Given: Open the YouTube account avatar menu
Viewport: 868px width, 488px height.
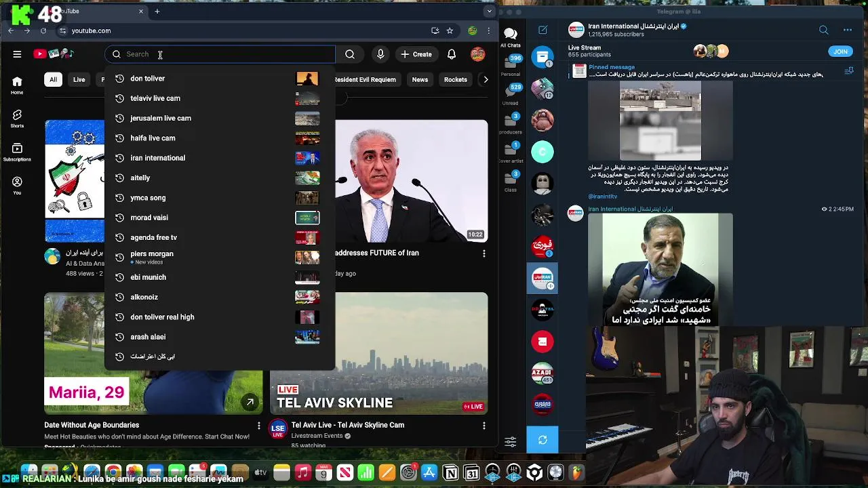Looking at the screenshot, I should 478,54.
